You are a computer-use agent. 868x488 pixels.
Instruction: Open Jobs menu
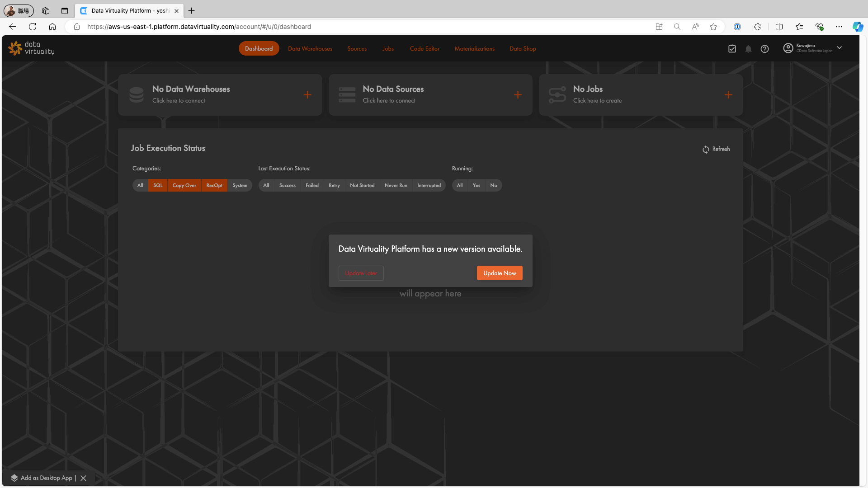(x=388, y=49)
